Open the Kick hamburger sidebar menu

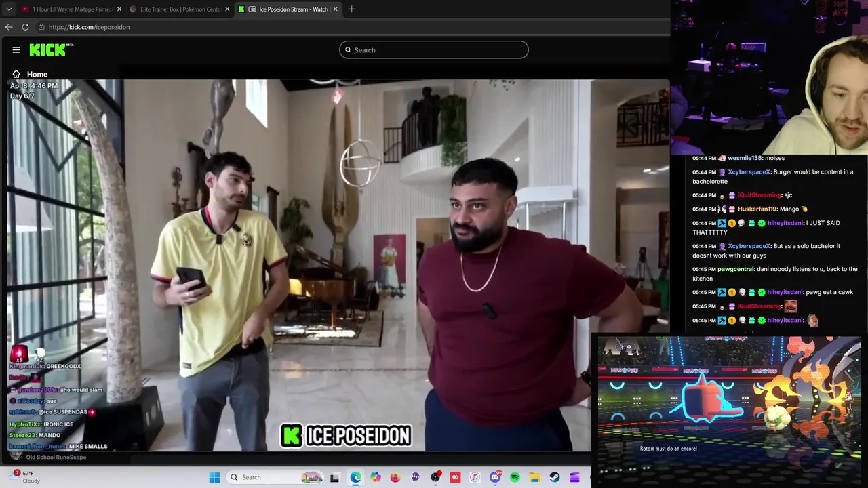click(16, 49)
